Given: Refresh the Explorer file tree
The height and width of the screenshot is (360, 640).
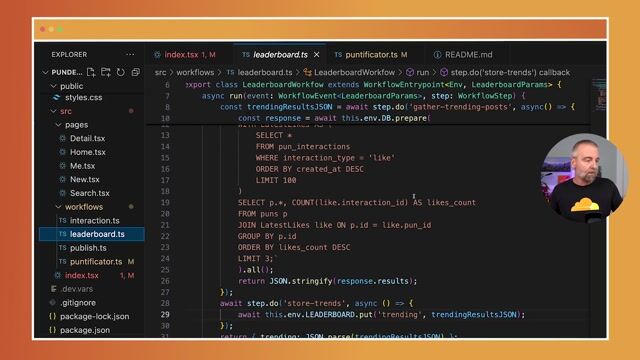Looking at the screenshot, I should (120, 73).
